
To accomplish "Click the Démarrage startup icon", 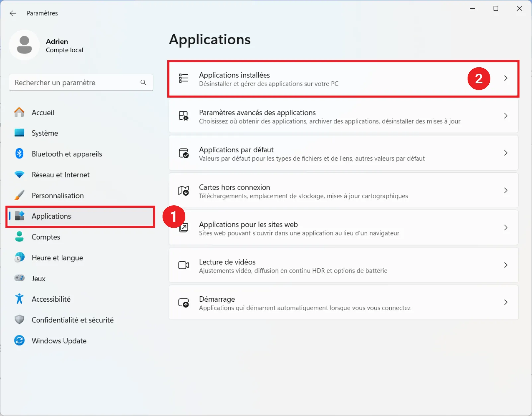I will tap(183, 302).
